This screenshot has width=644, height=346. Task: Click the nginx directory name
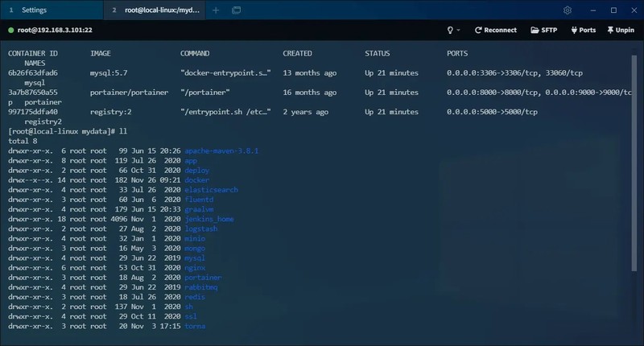click(x=195, y=268)
